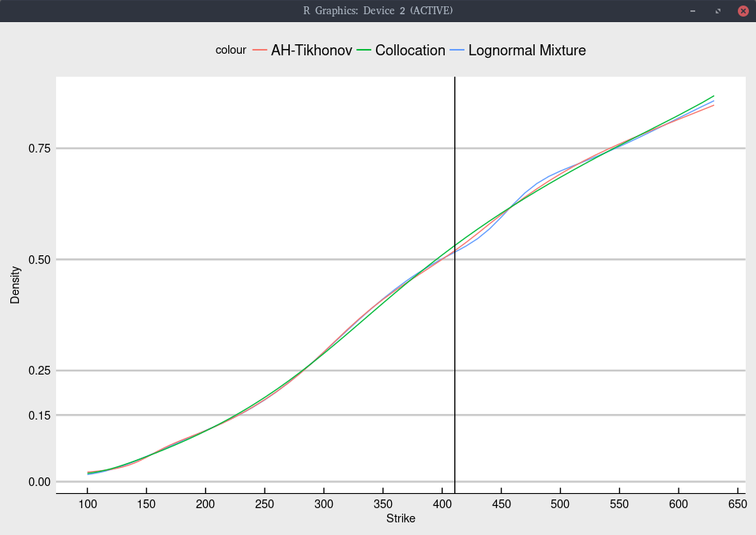Select the AH-Tikhonov legend label
This screenshot has height=535, width=756.
(311, 50)
